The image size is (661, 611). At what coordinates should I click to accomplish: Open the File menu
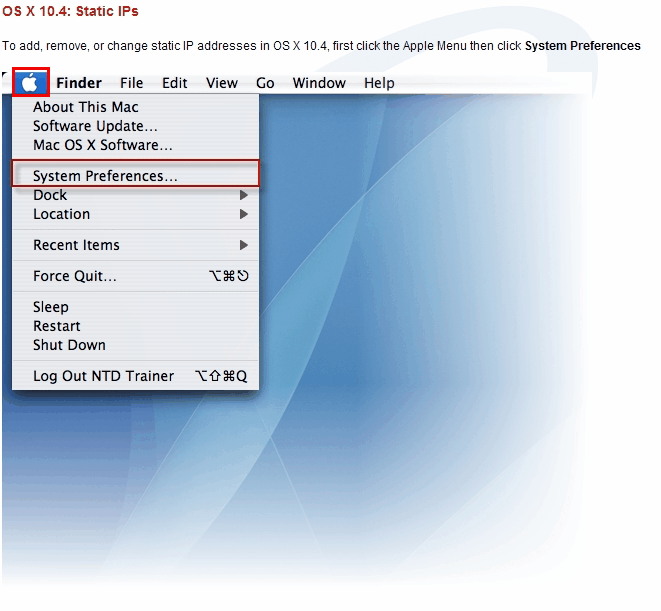(x=132, y=83)
